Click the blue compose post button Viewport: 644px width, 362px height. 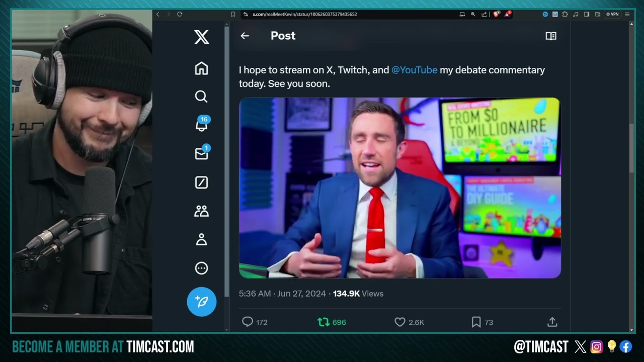(201, 302)
